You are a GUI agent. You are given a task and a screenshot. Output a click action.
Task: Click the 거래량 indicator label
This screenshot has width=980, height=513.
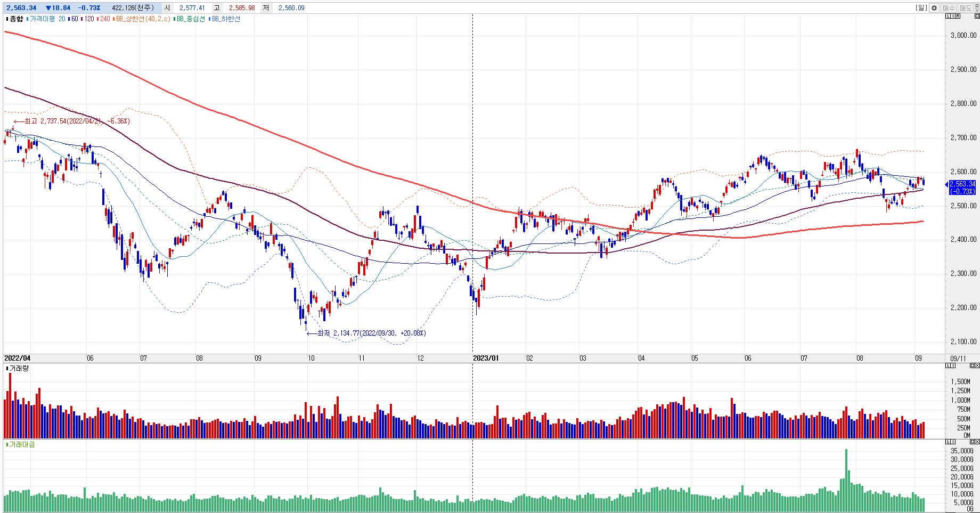point(19,368)
